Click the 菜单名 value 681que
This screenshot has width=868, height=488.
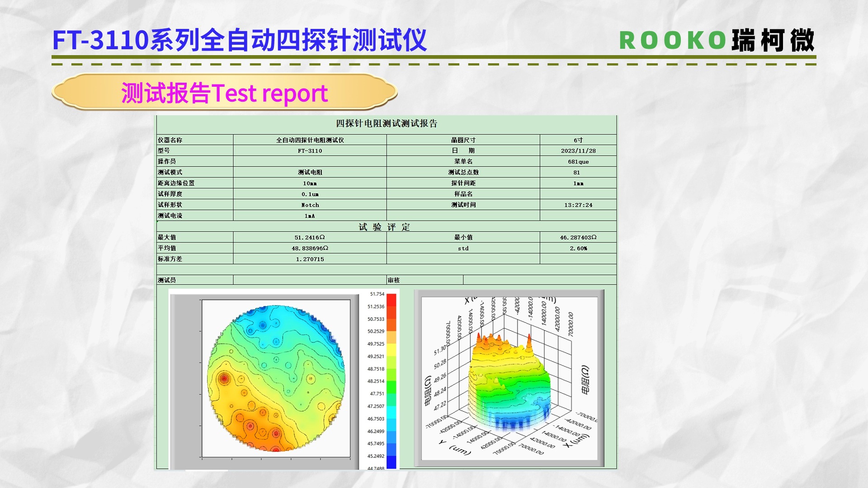(578, 162)
